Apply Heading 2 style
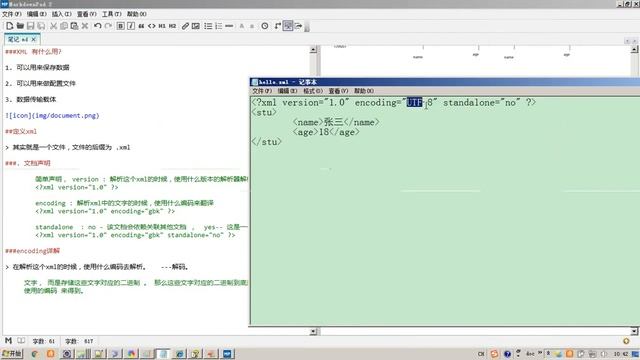Screen dimensions: 640x360 coord(173,26)
